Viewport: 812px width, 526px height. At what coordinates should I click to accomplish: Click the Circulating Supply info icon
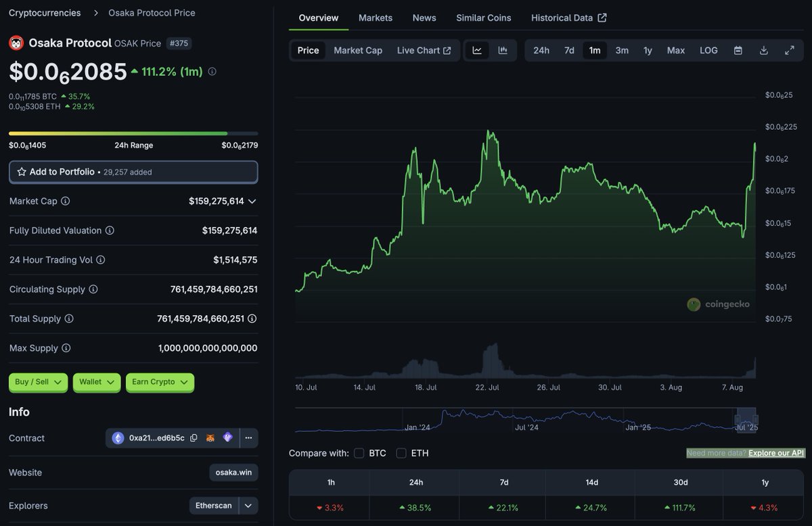(x=93, y=289)
